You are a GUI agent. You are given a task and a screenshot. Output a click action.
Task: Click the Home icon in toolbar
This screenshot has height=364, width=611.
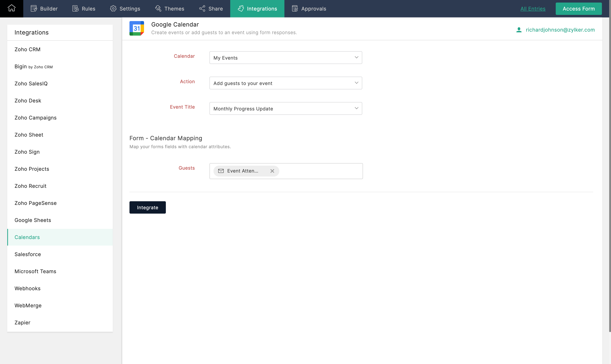click(x=12, y=8)
